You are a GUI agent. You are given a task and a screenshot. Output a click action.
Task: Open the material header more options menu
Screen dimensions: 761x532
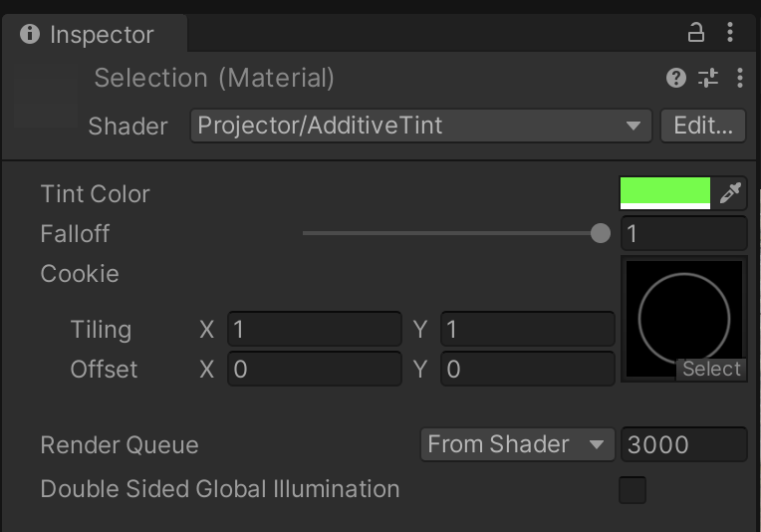(x=739, y=78)
